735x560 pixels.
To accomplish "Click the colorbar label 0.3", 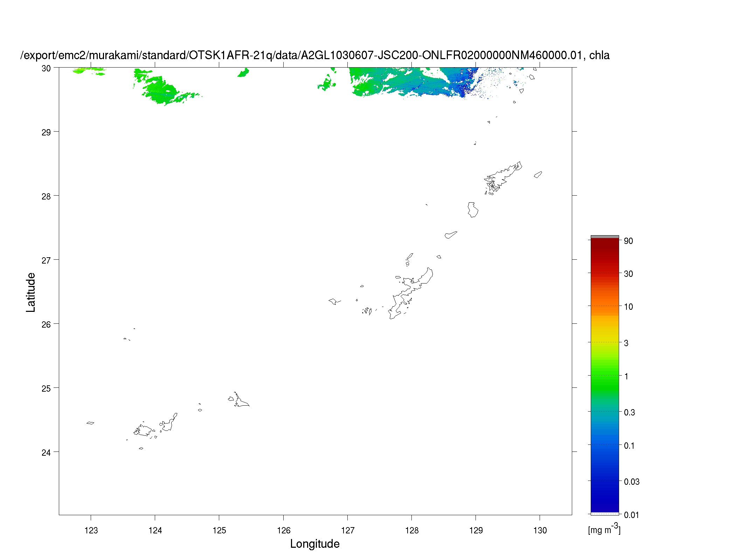I will coord(629,412).
